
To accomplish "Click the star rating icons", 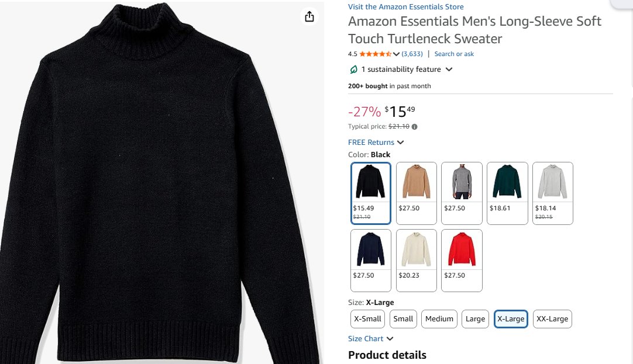I will tap(375, 54).
